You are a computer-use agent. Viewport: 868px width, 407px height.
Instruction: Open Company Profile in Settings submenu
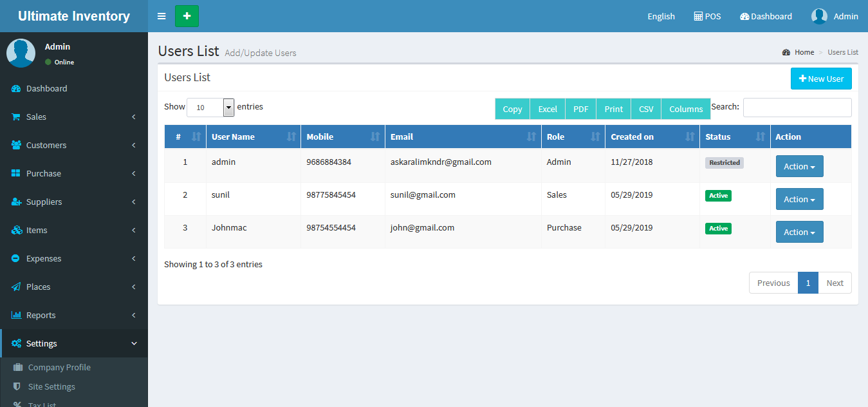tap(59, 367)
